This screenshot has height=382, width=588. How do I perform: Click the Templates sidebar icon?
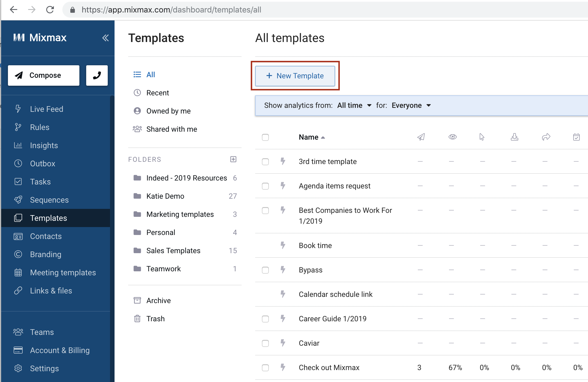pyautogui.click(x=18, y=218)
